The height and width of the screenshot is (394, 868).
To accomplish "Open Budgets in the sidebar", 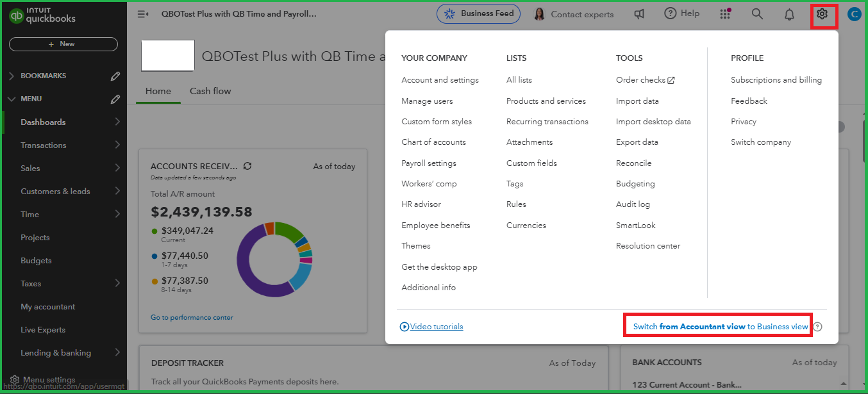I will (x=36, y=261).
